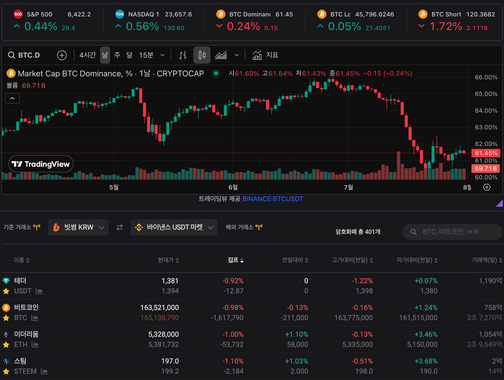This screenshot has height=380, width=504.
Task: Open the 바이낸스 USDT 마켓 dropdown
Action: pos(174,227)
